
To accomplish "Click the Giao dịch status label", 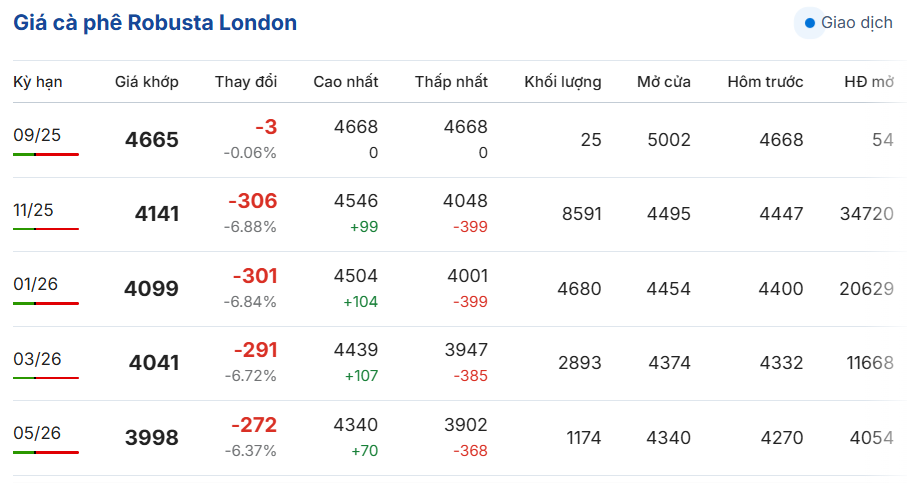I will coord(857,22).
